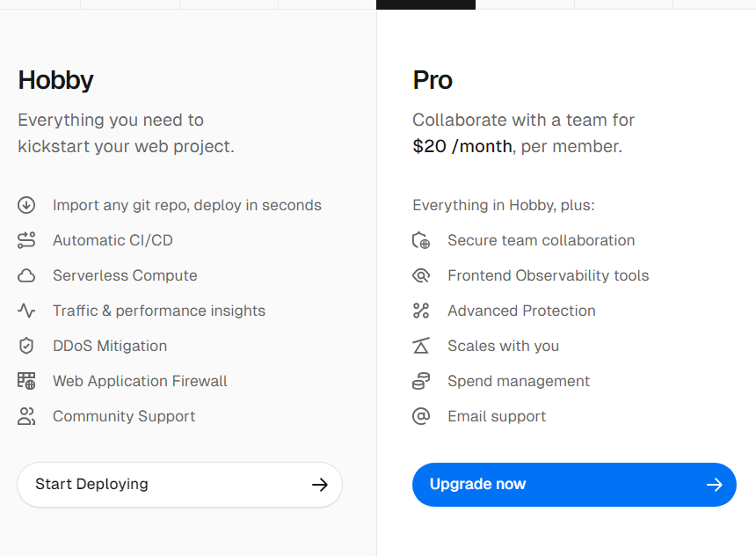Click the Web Application Firewall icon
The width and height of the screenshot is (756, 556).
26,381
